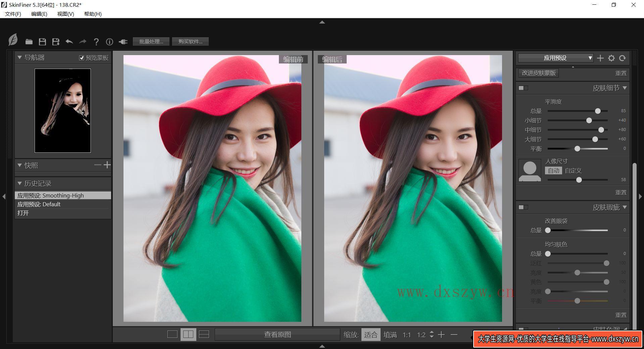Set zoom to 填满
The image size is (644, 349).
(390, 335)
